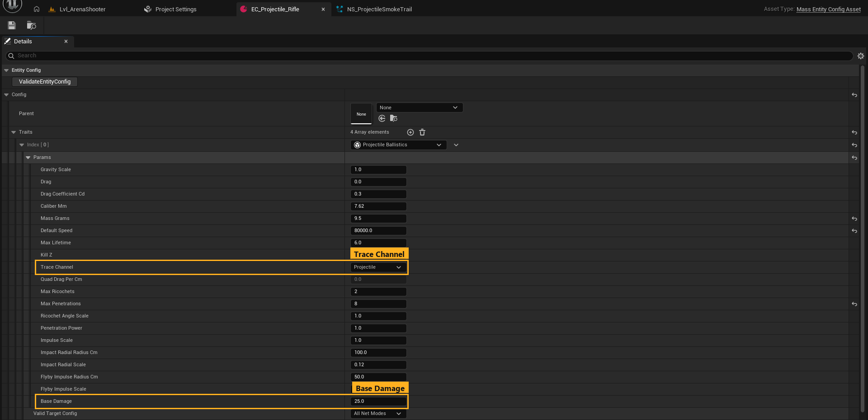Edit the Base Damage value field
This screenshot has width=868, height=420.
click(378, 401)
